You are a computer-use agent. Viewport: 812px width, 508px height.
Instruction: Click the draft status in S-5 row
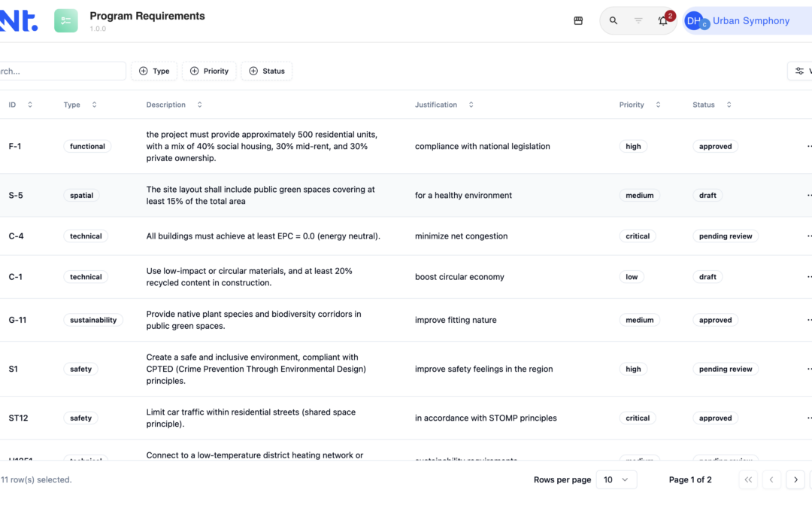[x=708, y=196]
